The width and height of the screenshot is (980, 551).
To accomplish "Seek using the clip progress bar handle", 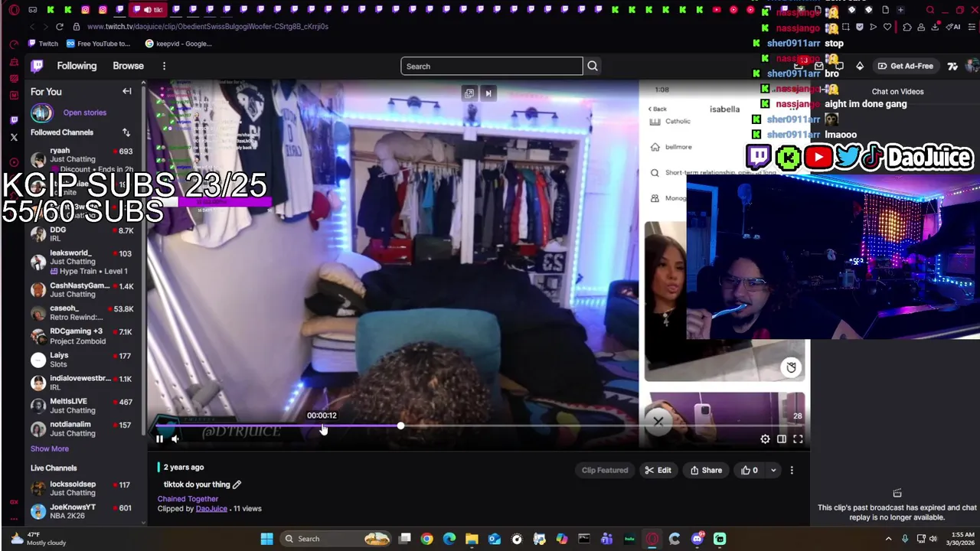I will tap(400, 425).
